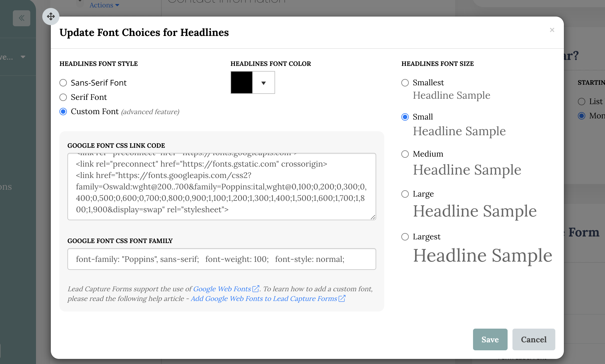Collapse sidebar with double-chevron icon
The width and height of the screenshot is (605, 364).
tap(21, 18)
